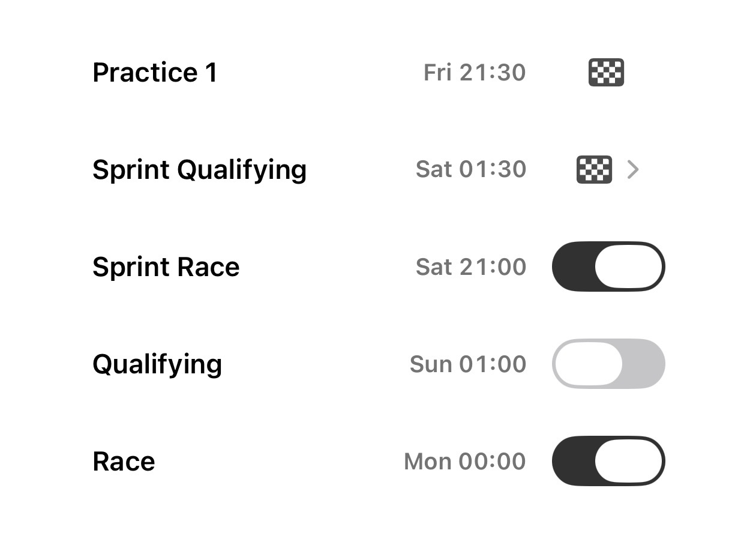Click the Sat 21:00 session time
This screenshot has width=756, height=533.
click(471, 267)
